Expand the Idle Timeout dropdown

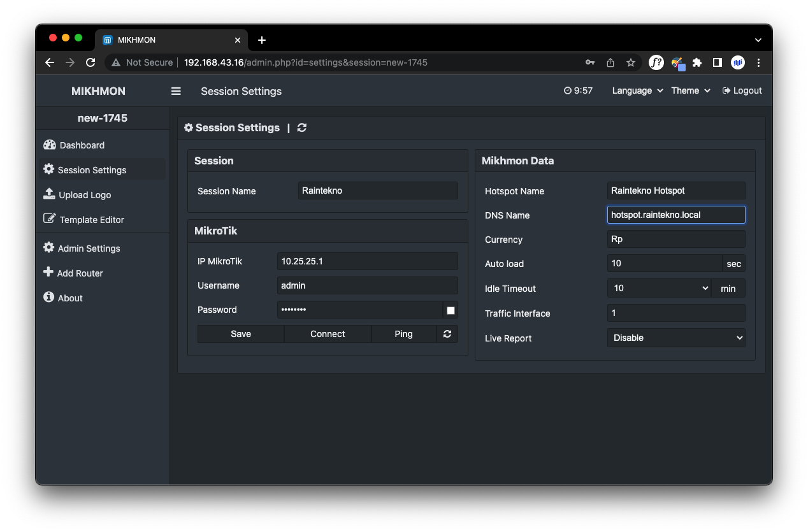click(x=659, y=289)
